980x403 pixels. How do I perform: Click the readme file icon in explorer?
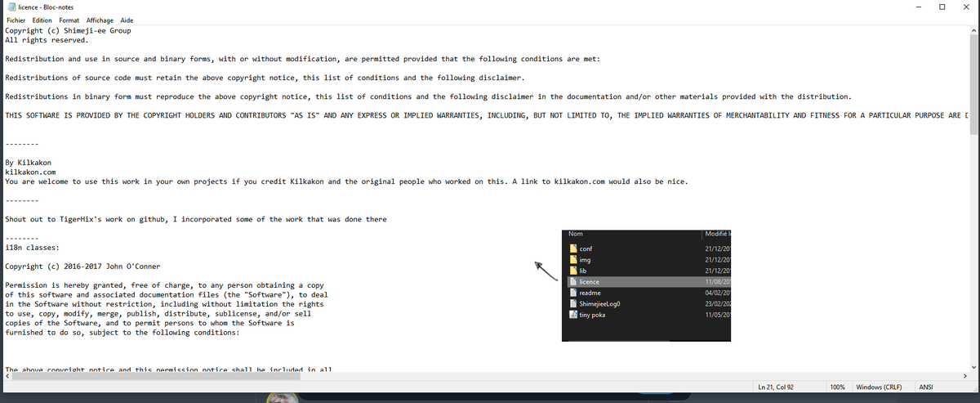(573, 293)
